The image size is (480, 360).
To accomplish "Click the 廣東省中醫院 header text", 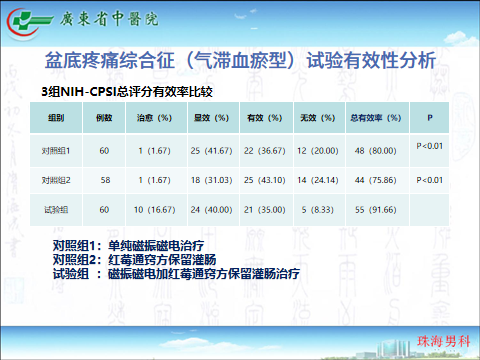I will pos(109,19).
